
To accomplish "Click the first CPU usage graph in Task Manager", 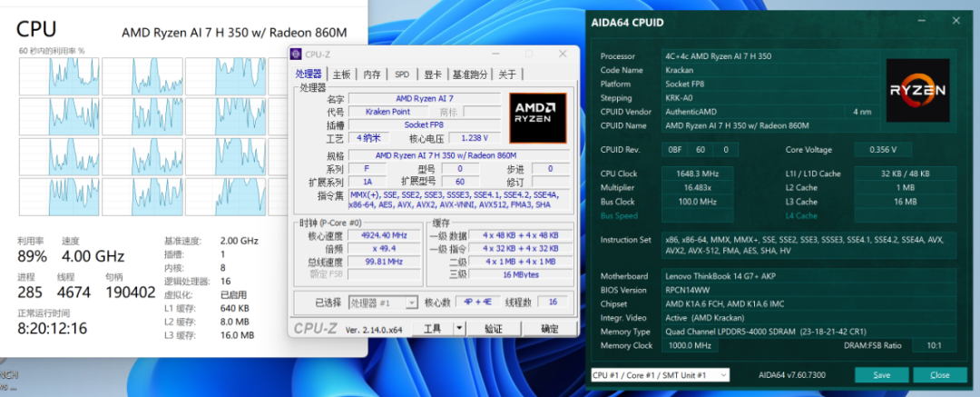I will click(x=59, y=75).
